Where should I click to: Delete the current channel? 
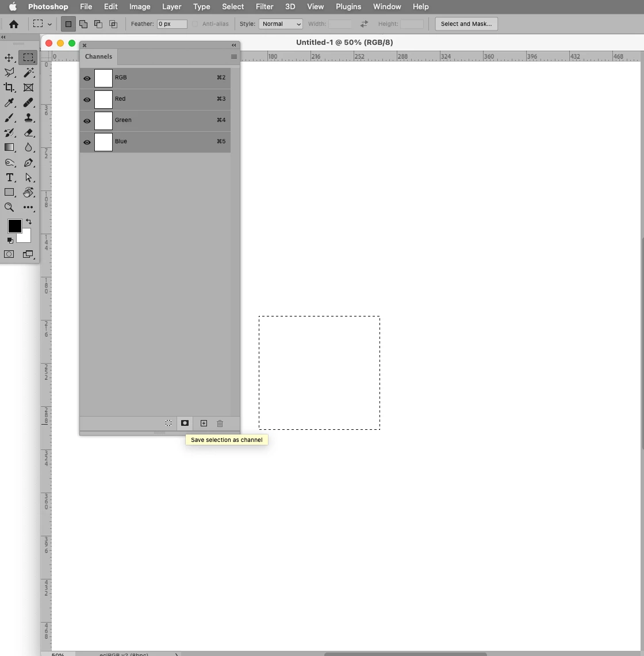click(220, 424)
